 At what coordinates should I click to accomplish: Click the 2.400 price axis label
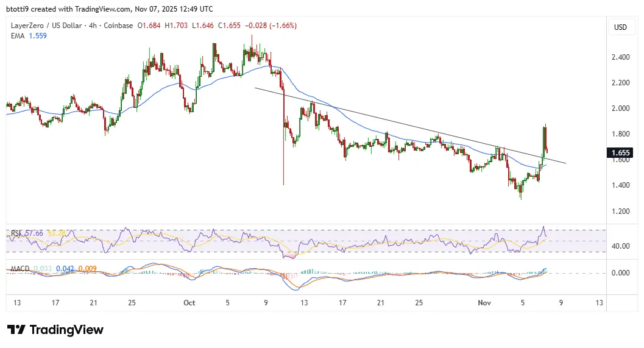tap(620, 57)
